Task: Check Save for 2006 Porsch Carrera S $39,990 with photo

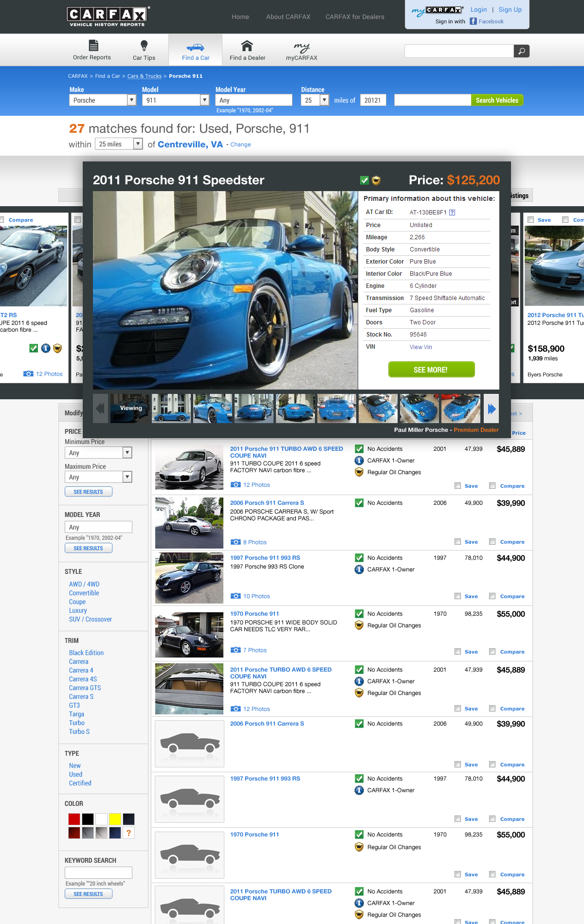Action: point(457,541)
